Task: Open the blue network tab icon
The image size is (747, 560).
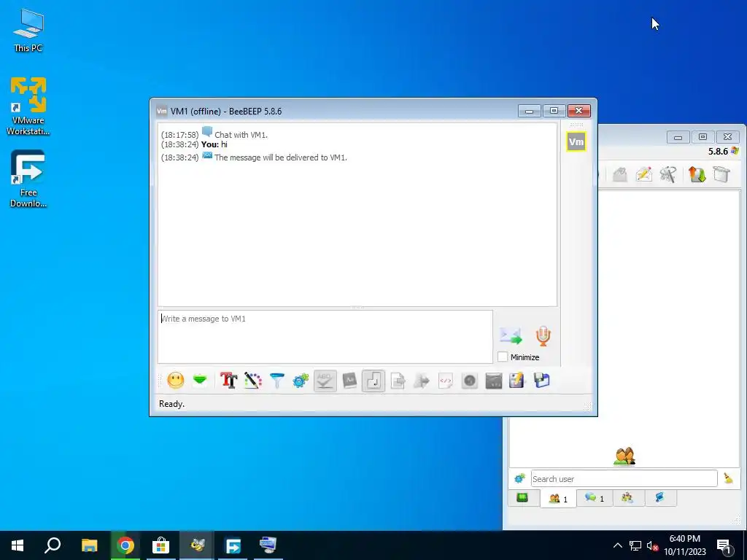Action: pyautogui.click(x=659, y=497)
